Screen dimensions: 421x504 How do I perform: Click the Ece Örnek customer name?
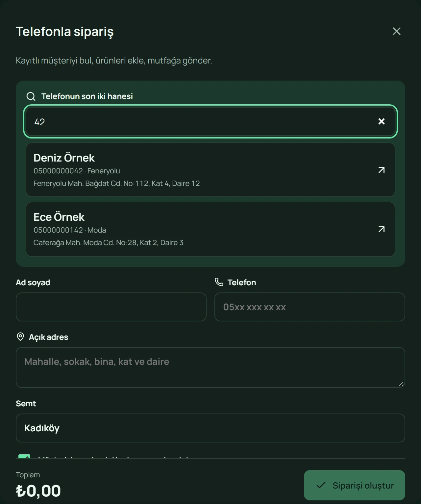tap(59, 217)
